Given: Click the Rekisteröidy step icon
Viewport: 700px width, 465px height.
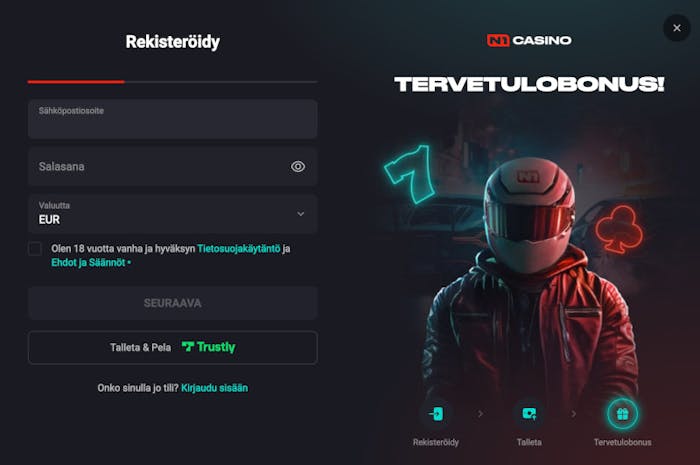Looking at the screenshot, I should click(436, 414).
